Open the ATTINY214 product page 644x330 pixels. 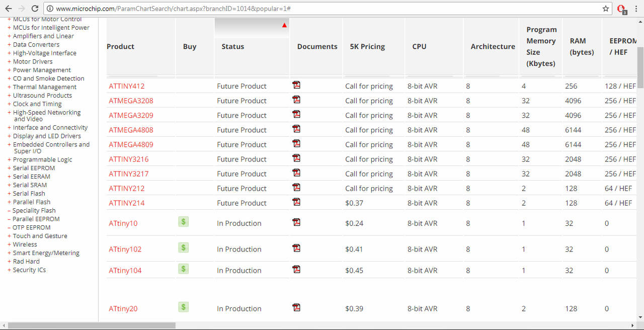pos(126,203)
